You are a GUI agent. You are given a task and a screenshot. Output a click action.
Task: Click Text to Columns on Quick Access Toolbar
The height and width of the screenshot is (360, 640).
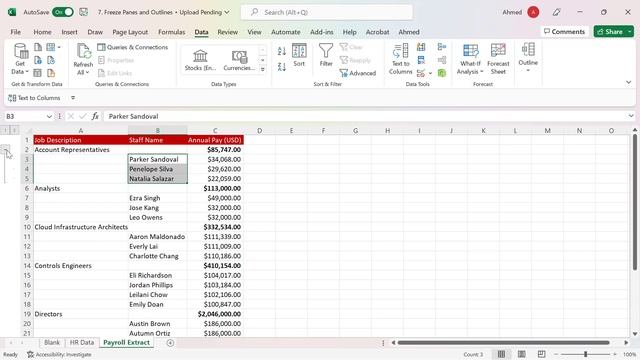pyautogui.click(x=34, y=98)
